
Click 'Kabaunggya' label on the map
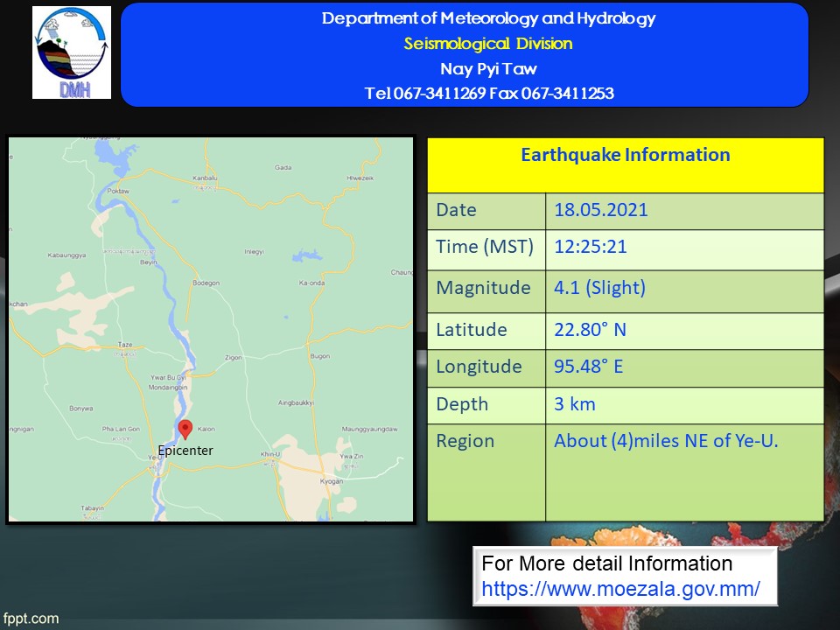[x=67, y=255]
